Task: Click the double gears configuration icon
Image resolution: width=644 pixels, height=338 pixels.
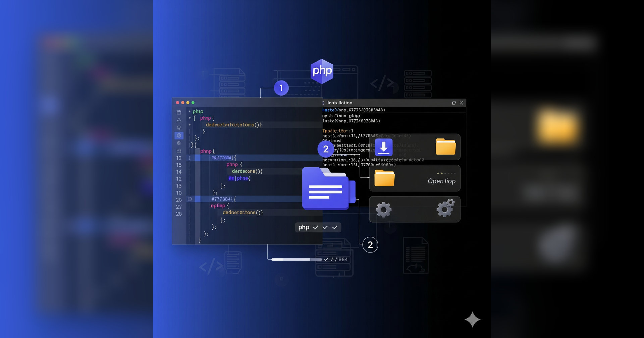Action: tap(445, 208)
